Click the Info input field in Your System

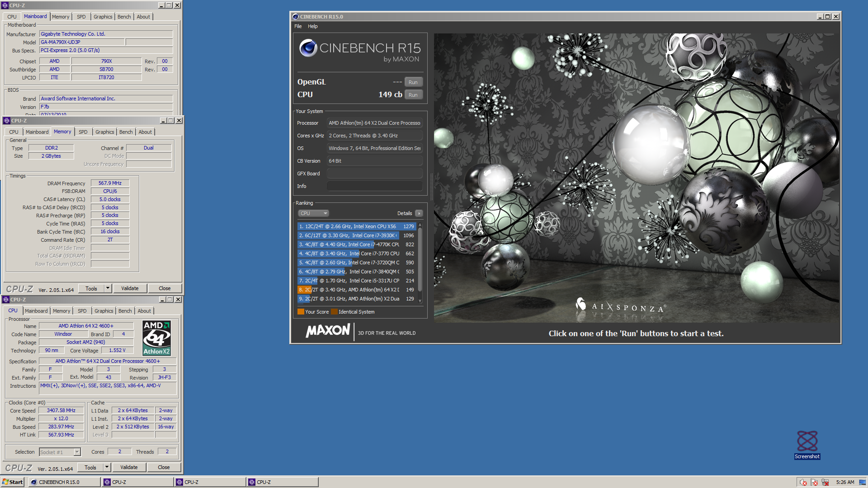pos(374,186)
